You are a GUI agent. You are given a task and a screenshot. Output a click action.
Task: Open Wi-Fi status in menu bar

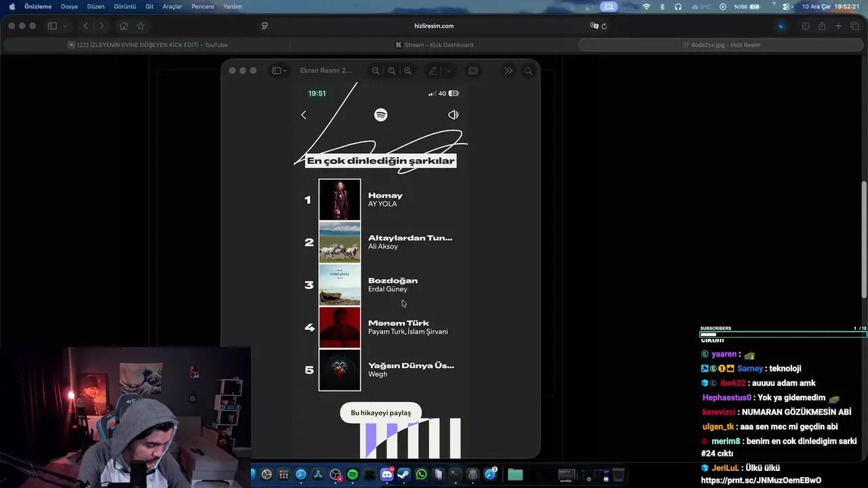646,7
